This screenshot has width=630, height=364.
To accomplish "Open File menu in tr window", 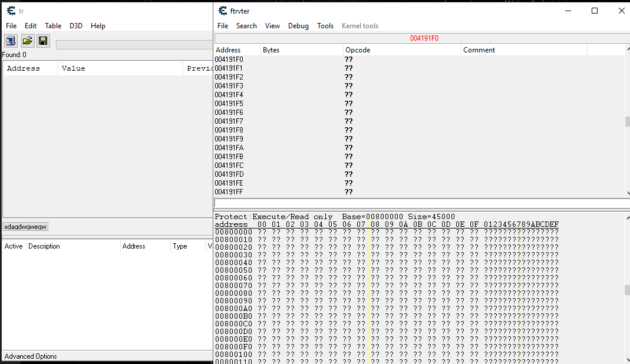I will coord(11,26).
